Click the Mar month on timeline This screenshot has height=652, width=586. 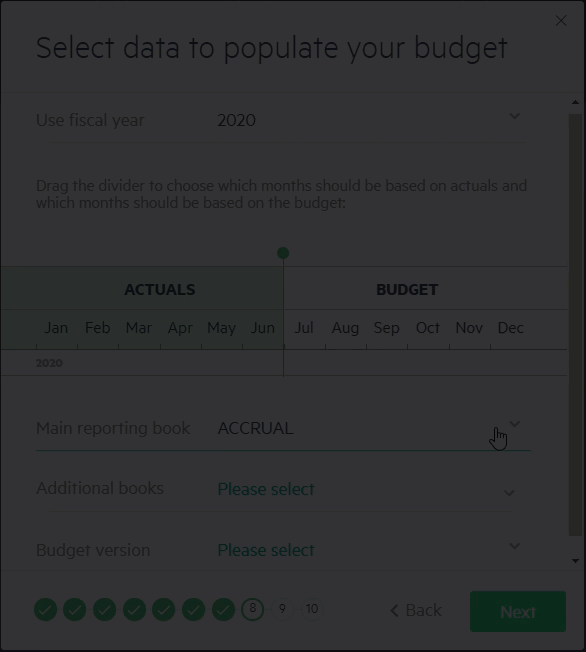(x=138, y=328)
